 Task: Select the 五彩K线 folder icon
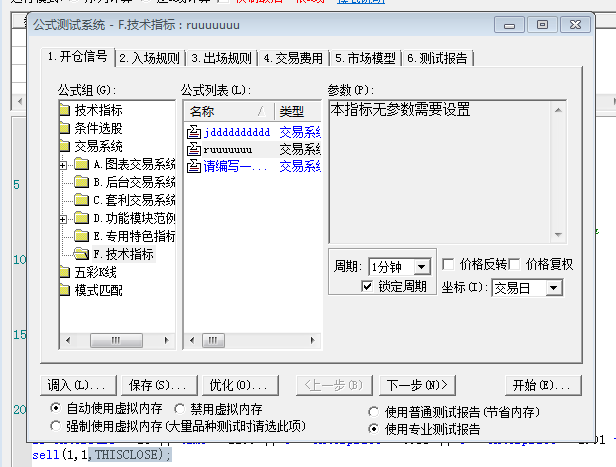[65, 272]
